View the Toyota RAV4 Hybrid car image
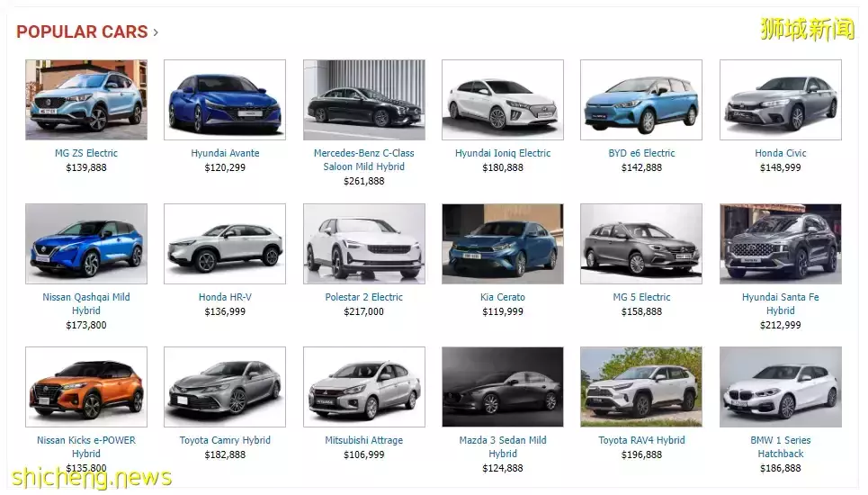Screen dimensions: 868x495 tap(641, 387)
